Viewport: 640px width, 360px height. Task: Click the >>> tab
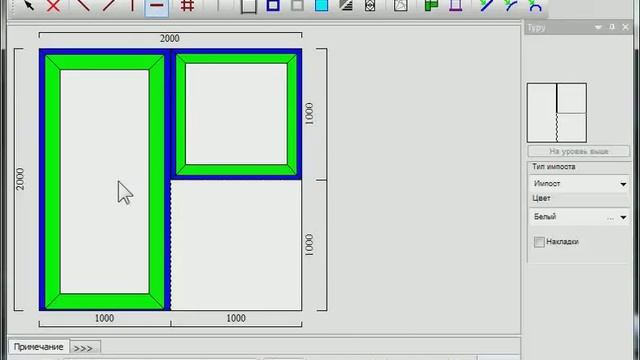(85, 348)
